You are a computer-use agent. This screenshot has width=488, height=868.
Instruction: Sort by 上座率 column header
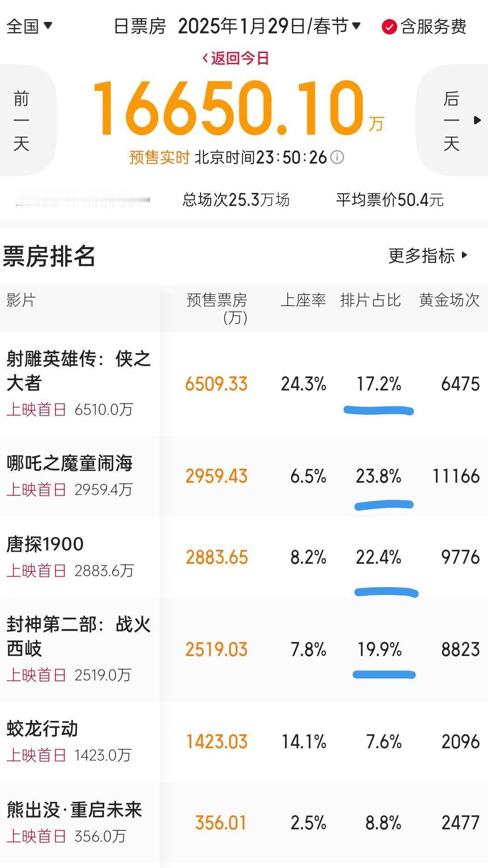point(303,300)
